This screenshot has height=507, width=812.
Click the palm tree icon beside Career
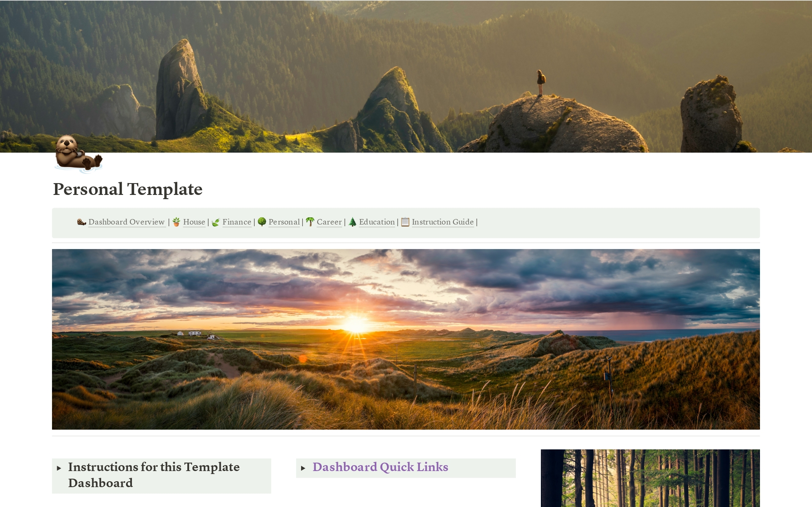(310, 222)
